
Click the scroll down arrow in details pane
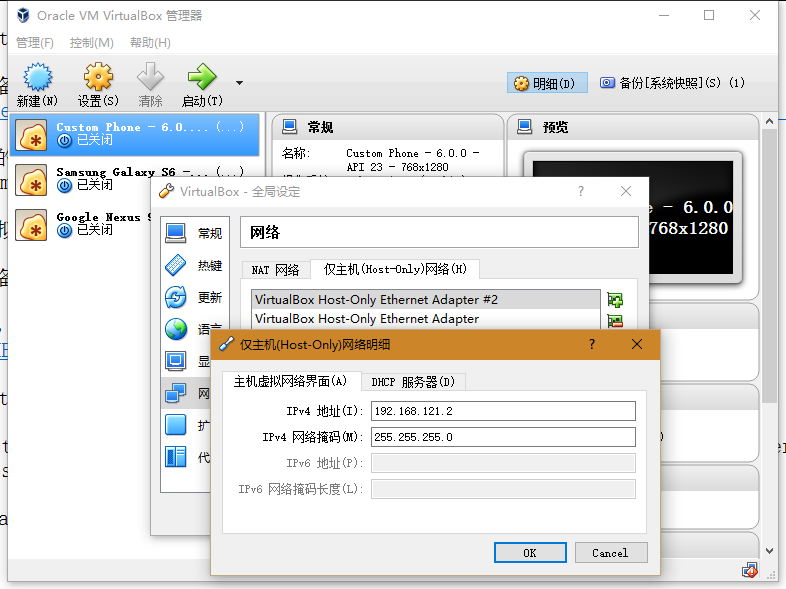pos(769,551)
